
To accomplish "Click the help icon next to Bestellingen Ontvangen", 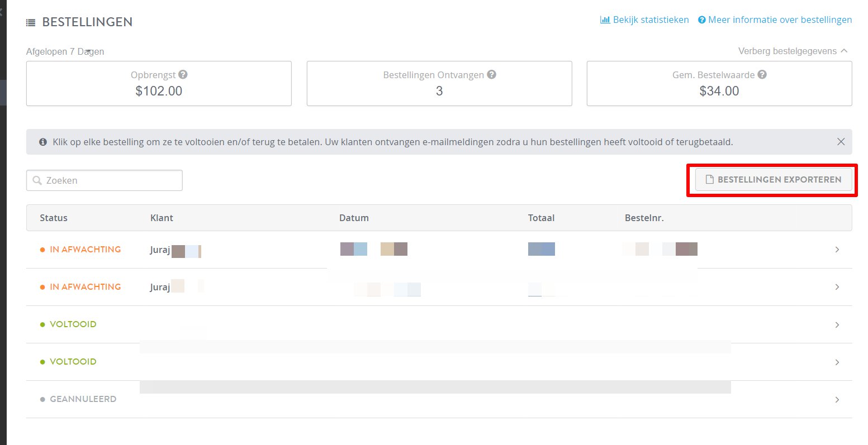I will coord(491,74).
